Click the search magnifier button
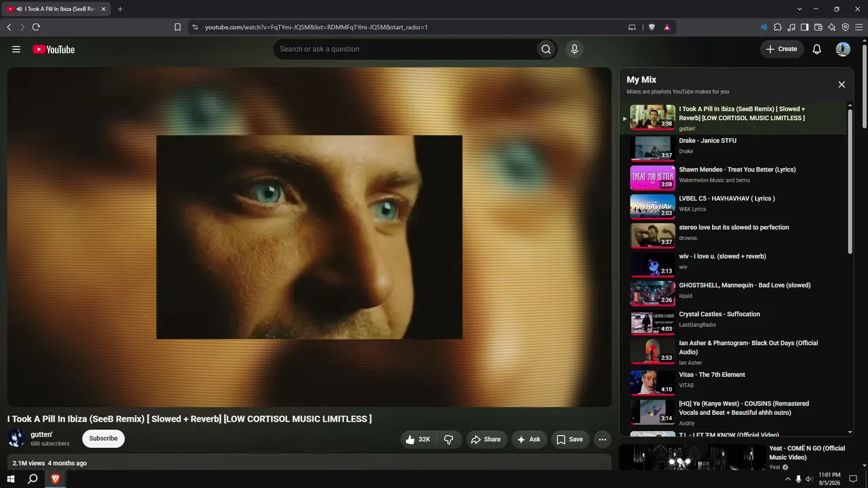This screenshot has height=488, width=868. [x=546, y=49]
